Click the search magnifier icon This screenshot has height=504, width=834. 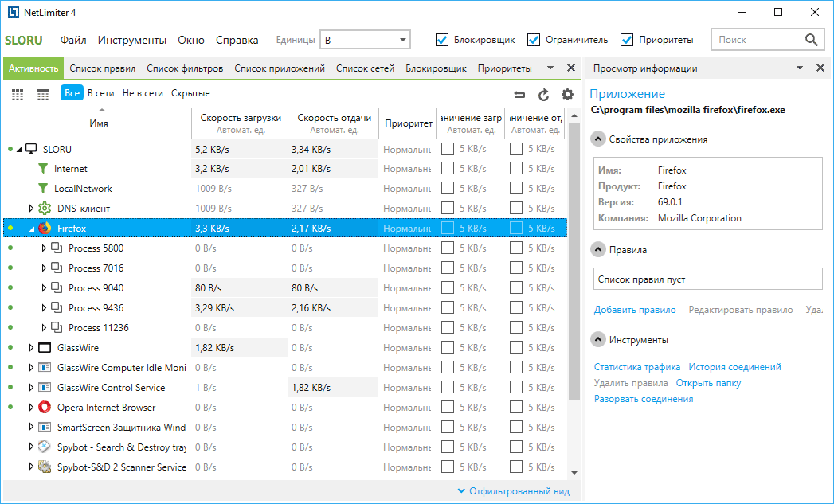pyautogui.click(x=811, y=40)
